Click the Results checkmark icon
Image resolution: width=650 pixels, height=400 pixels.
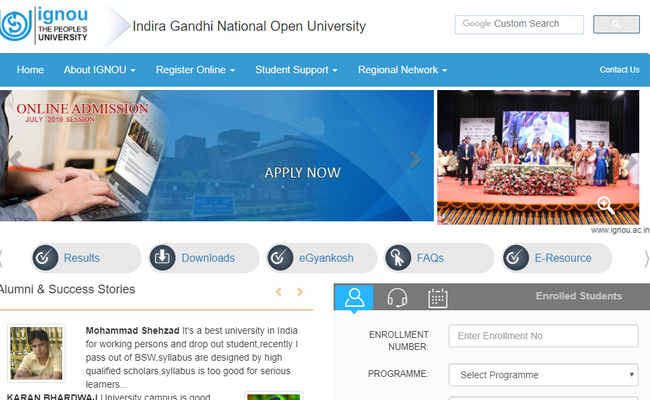click(x=45, y=258)
